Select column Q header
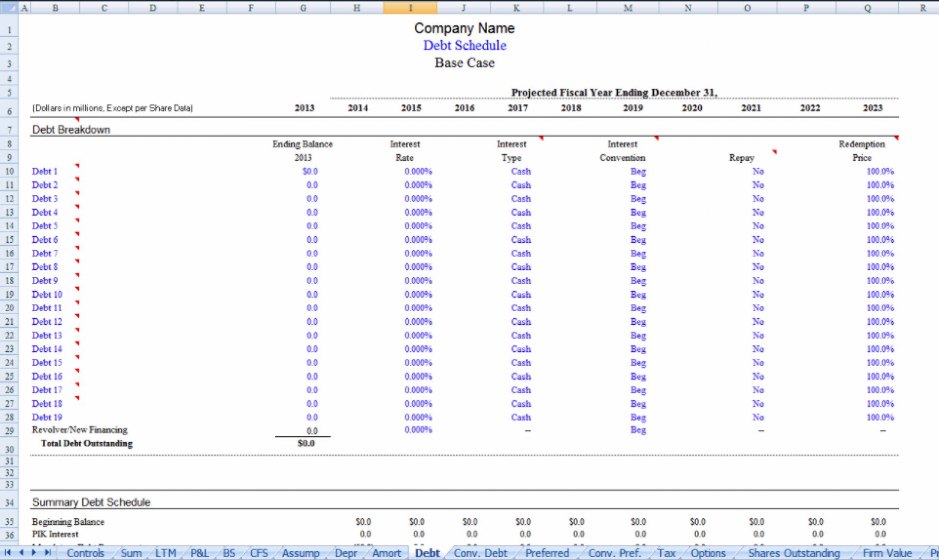Screen dimensions: 939x560 point(867,7)
